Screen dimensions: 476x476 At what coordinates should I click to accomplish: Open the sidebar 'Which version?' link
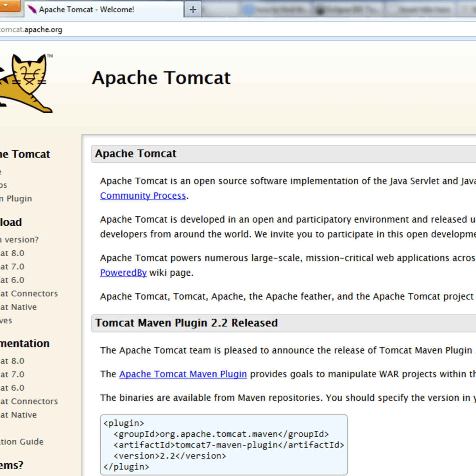click(19, 240)
